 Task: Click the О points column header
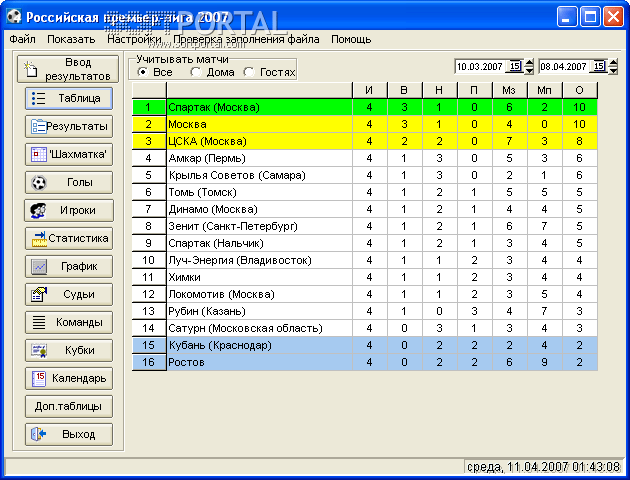click(580, 90)
